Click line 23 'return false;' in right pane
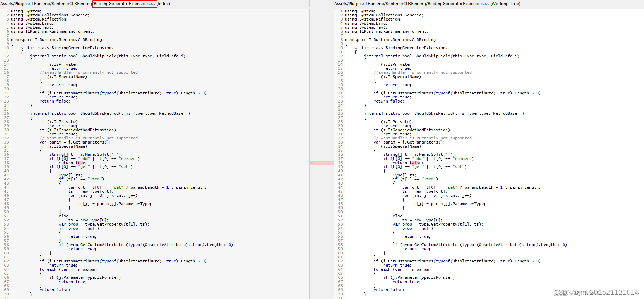 pos(389,101)
